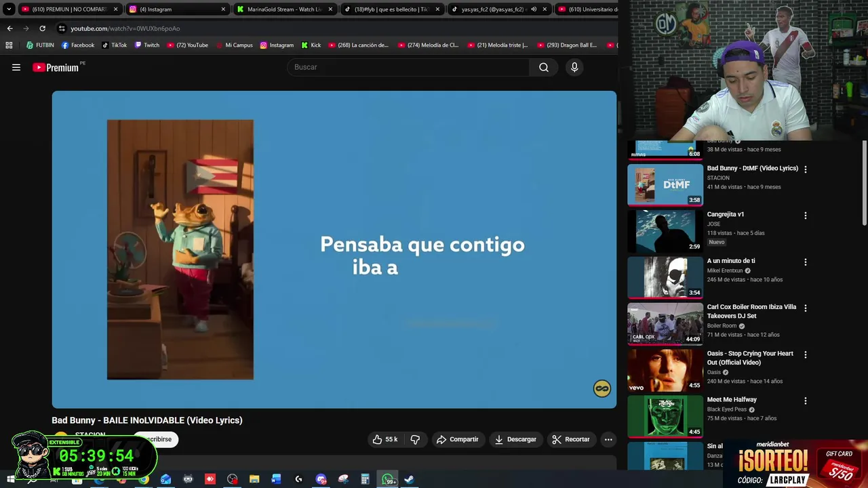Image resolution: width=868 pixels, height=488 pixels.
Task: Open site information icon in address bar
Action: pyautogui.click(x=62, y=28)
